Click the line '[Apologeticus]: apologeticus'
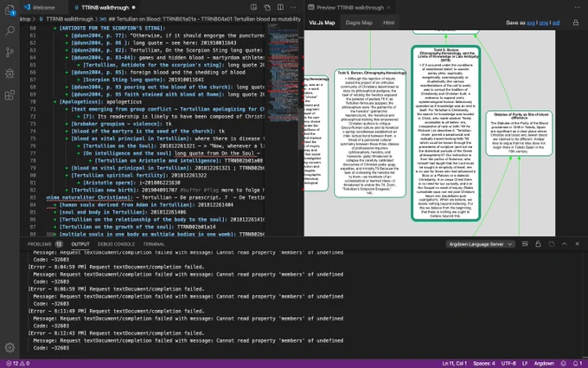This screenshot has width=588, height=368. coord(100,102)
